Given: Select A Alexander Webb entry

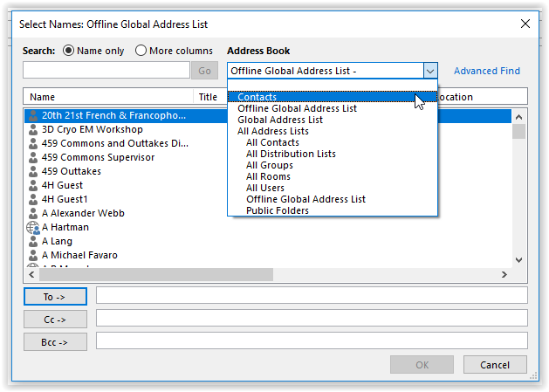Looking at the screenshot, I should point(83,213).
